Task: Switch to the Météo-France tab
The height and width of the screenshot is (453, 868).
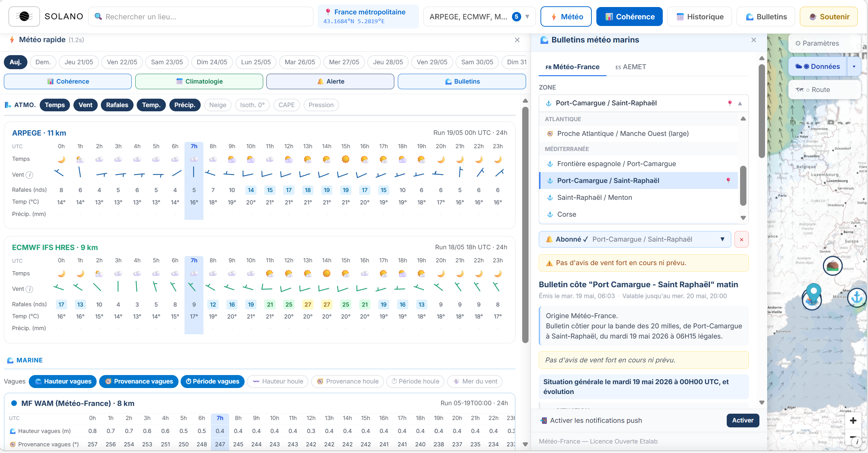Action: 572,67
